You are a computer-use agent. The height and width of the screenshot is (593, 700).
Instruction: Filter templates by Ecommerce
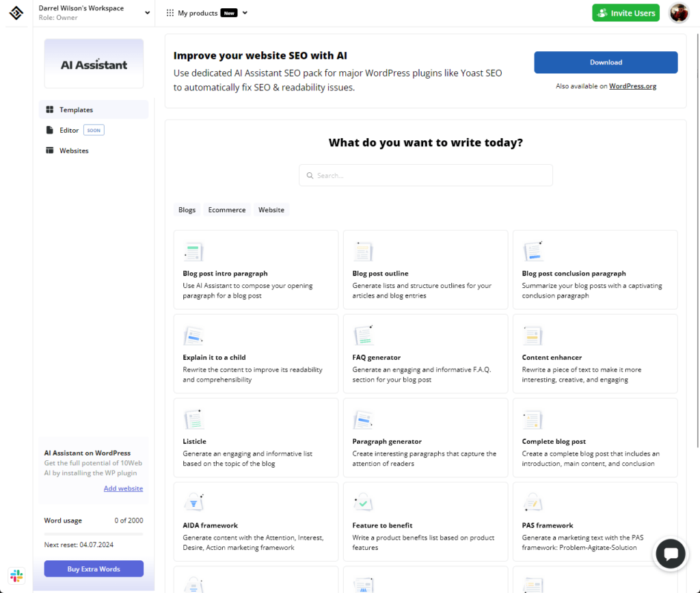(x=227, y=210)
